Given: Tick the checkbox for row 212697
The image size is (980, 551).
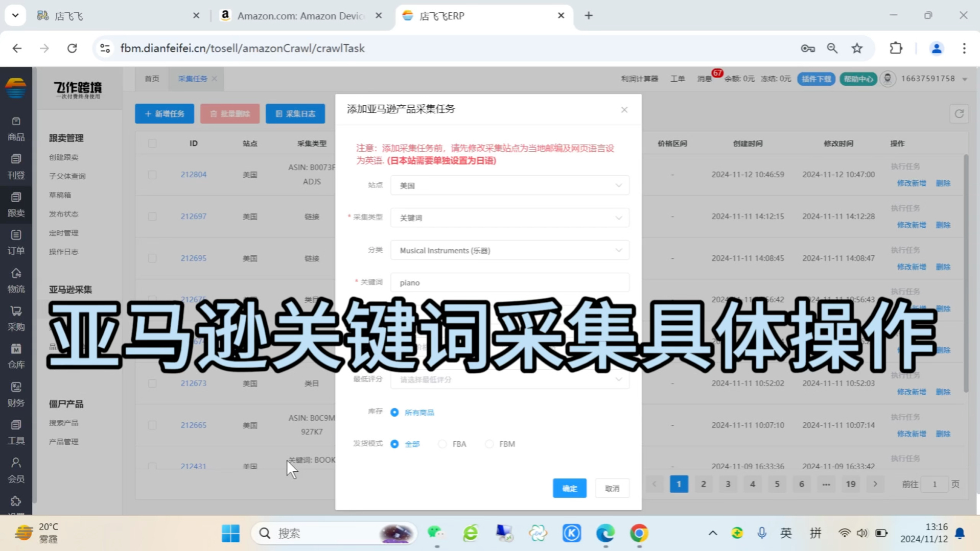Looking at the screenshot, I should coord(152,217).
